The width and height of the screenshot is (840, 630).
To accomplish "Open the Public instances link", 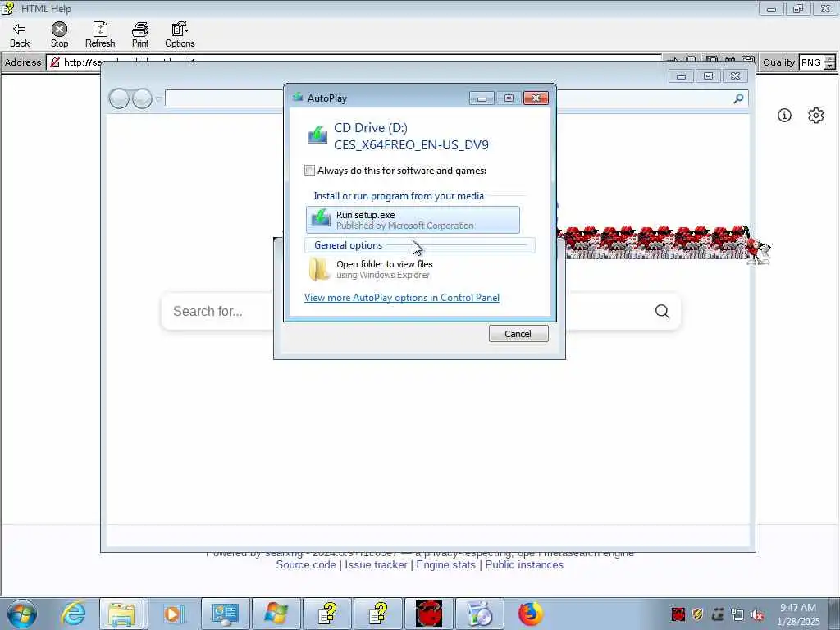I will tap(524, 564).
